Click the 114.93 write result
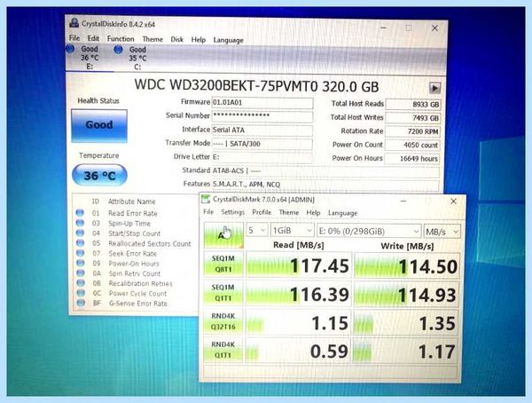532x403 pixels. (406, 295)
